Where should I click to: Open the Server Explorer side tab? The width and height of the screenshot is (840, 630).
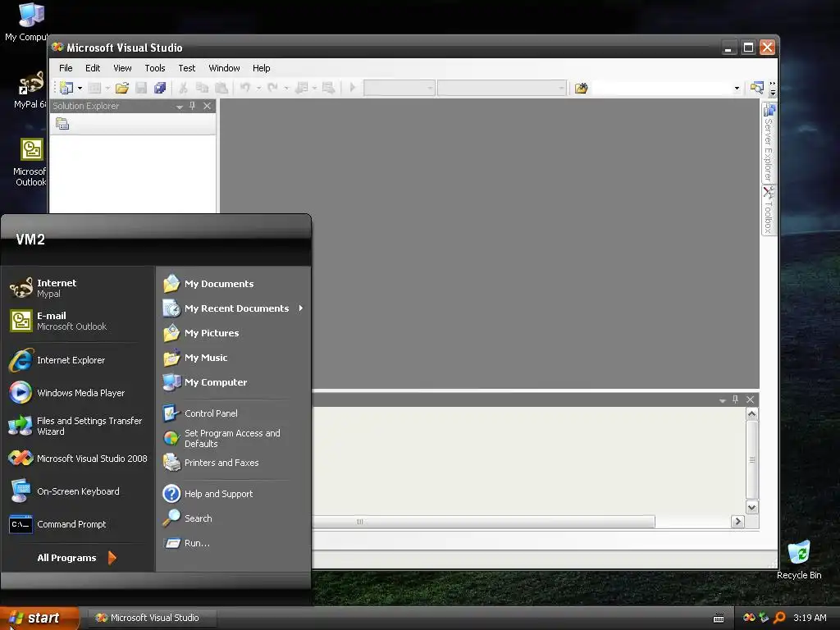click(x=769, y=143)
